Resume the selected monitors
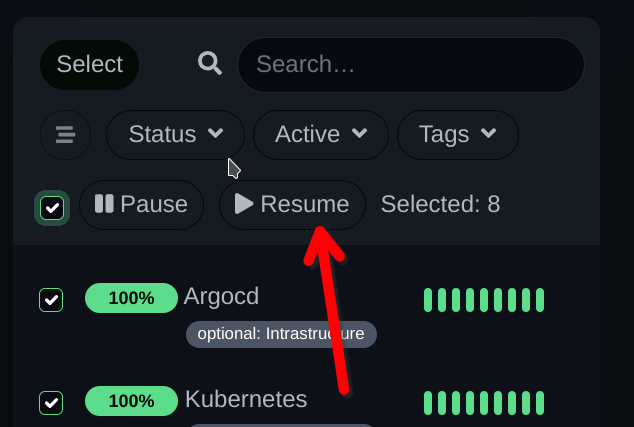Image resolution: width=634 pixels, height=427 pixels. (x=292, y=205)
